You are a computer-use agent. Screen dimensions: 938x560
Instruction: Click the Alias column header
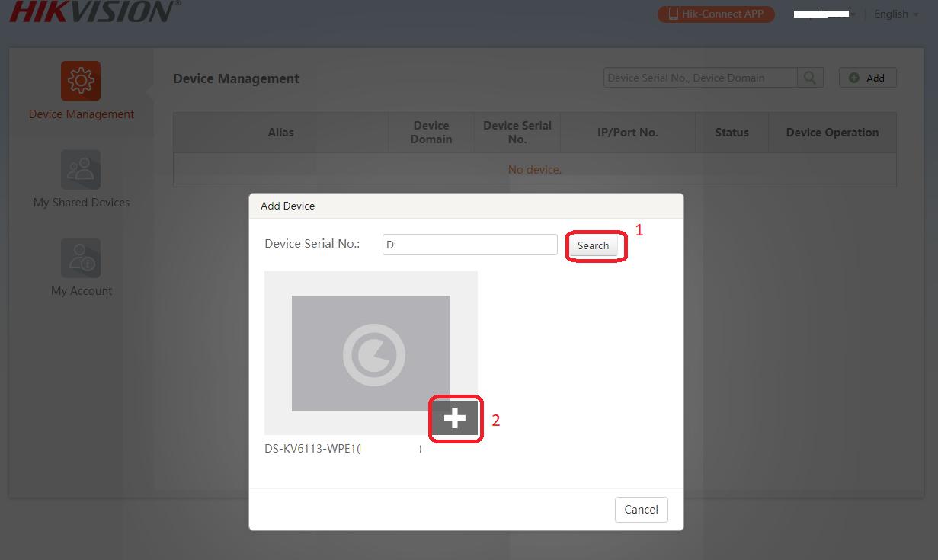coord(280,133)
